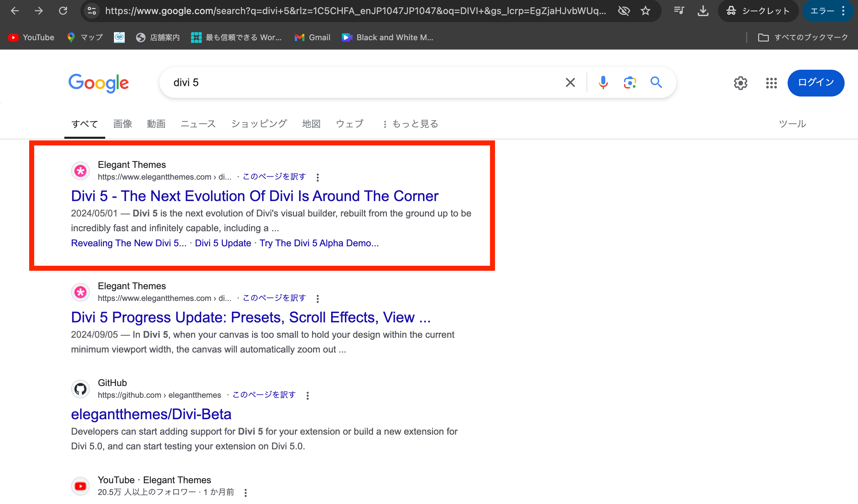Open the Black and White M... bookmark
The image size is (858, 504).
pyautogui.click(x=388, y=38)
